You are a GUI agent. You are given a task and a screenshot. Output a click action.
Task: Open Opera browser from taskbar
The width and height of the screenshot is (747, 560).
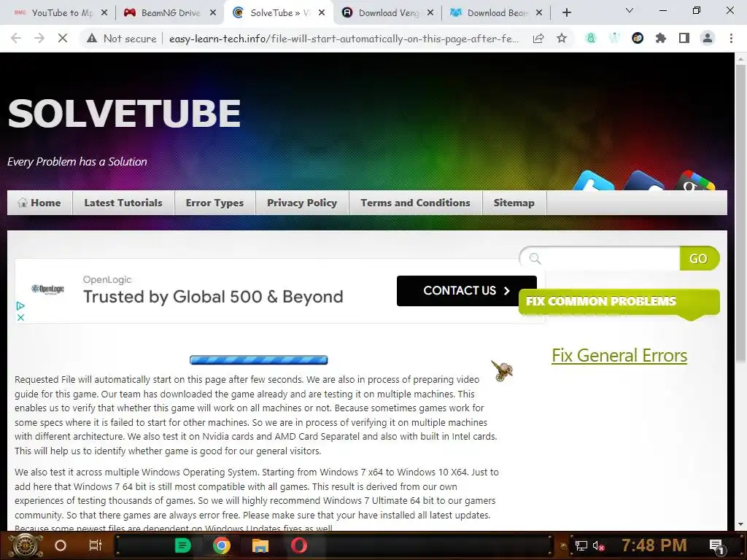click(x=299, y=545)
